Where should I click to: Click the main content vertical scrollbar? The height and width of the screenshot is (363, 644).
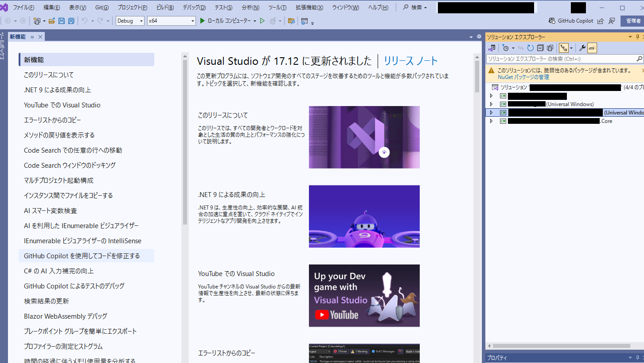point(477,75)
